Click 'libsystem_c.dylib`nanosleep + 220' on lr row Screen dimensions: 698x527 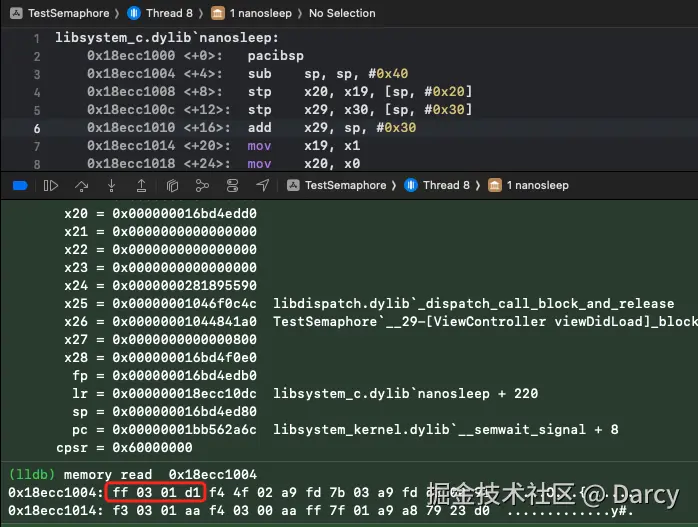406,393
